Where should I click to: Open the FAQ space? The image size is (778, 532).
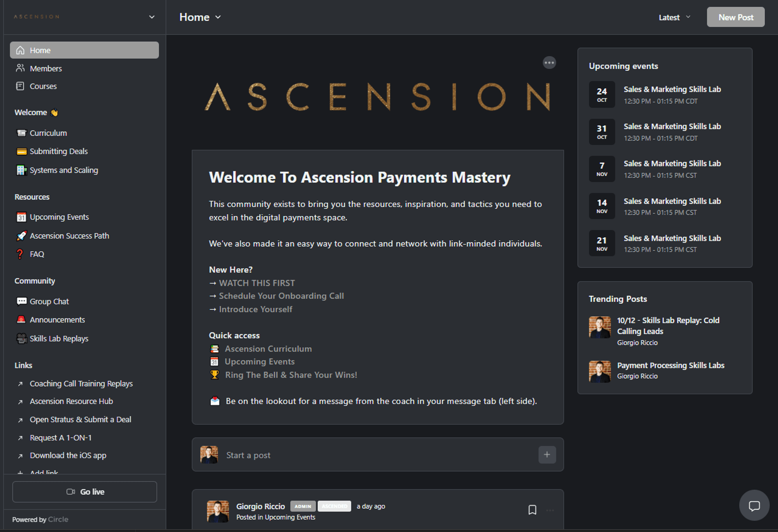pos(37,254)
